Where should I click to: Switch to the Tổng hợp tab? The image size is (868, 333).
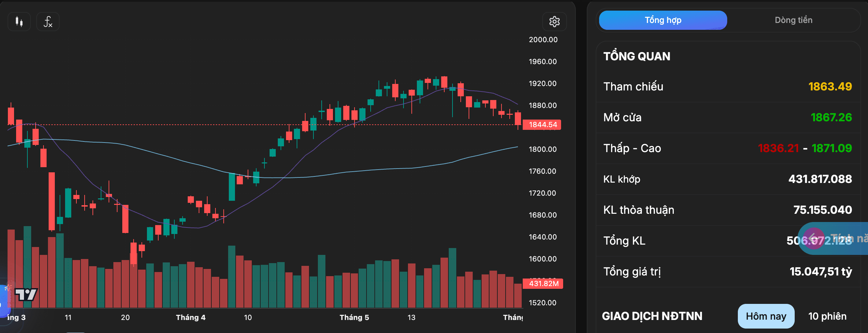pos(663,20)
